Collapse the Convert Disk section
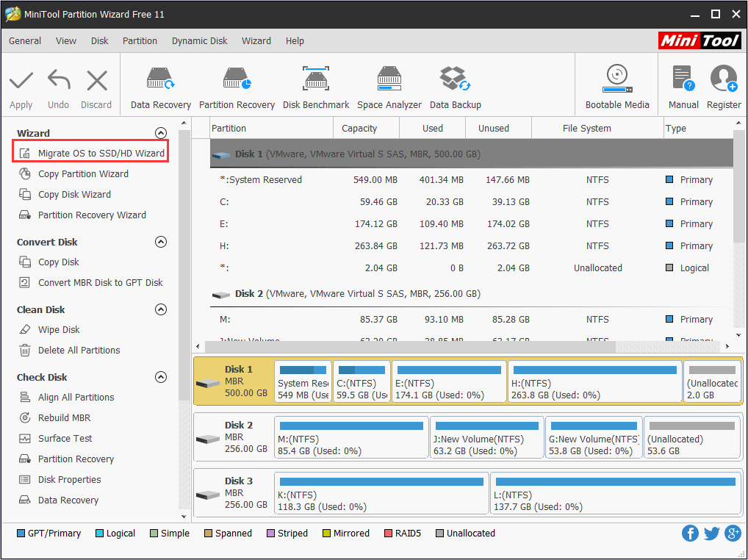The image size is (748, 560). point(161,242)
